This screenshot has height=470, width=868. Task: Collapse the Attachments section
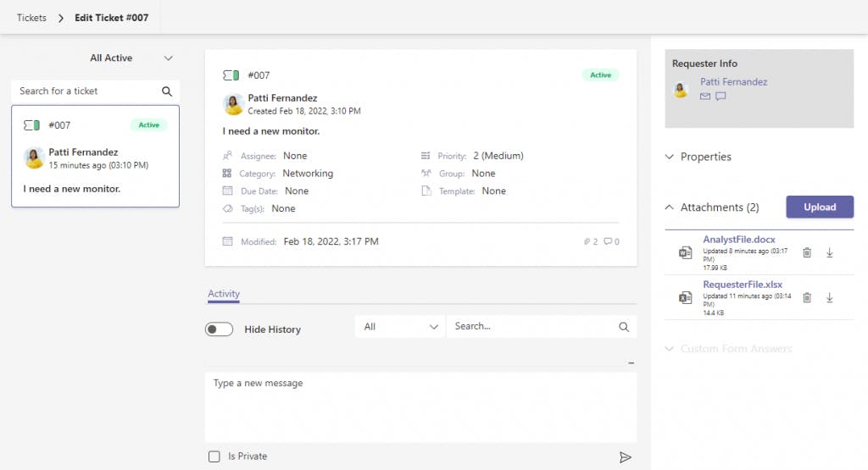tap(670, 207)
